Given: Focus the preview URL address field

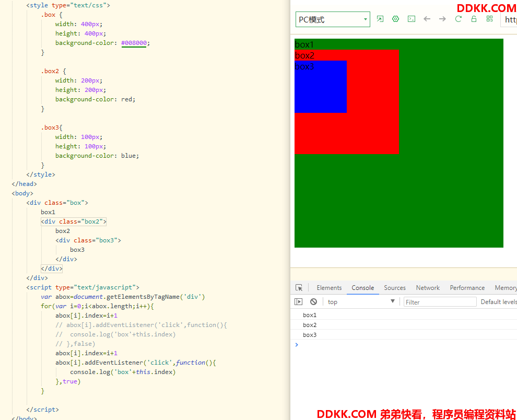Looking at the screenshot, I should click(x=509, y=20).
